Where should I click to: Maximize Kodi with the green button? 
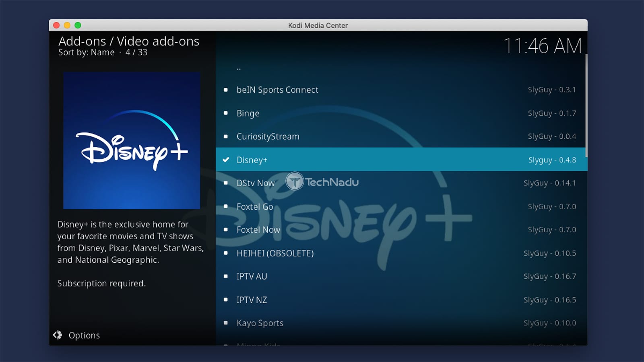[x=78, y=25]
